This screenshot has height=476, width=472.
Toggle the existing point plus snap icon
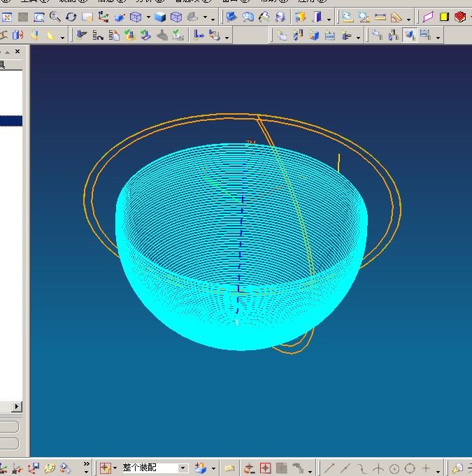[426, 468]
